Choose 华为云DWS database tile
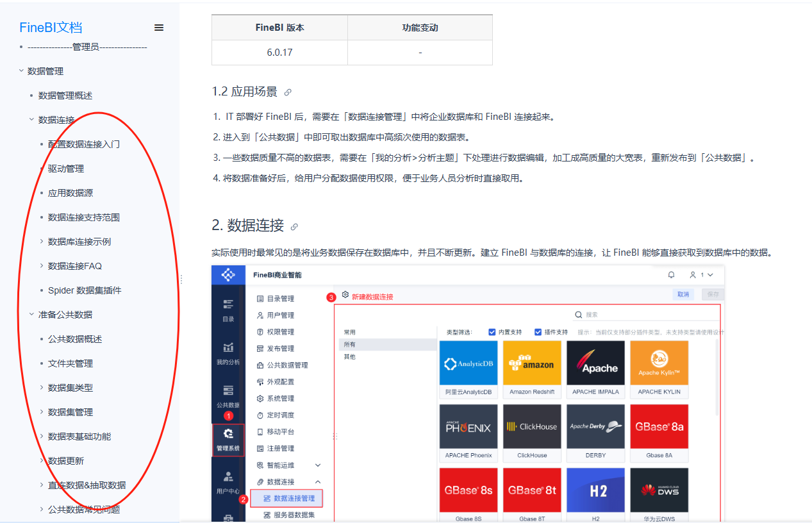 [659, 495]
